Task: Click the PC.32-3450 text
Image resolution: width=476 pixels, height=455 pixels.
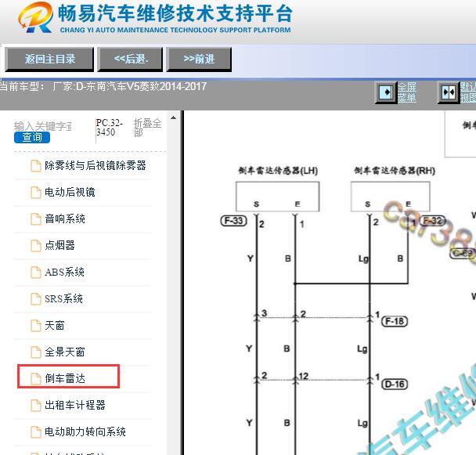Action: coord(110,128)
